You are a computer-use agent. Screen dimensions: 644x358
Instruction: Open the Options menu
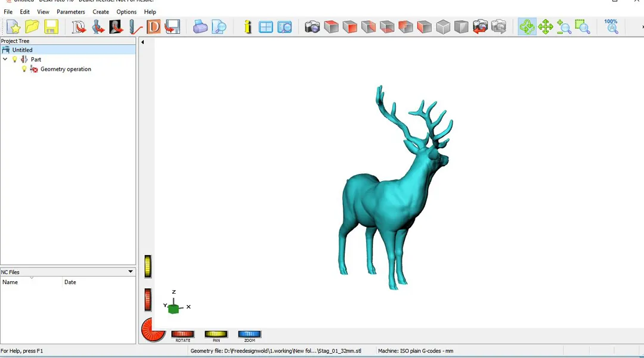coord(126,12)
